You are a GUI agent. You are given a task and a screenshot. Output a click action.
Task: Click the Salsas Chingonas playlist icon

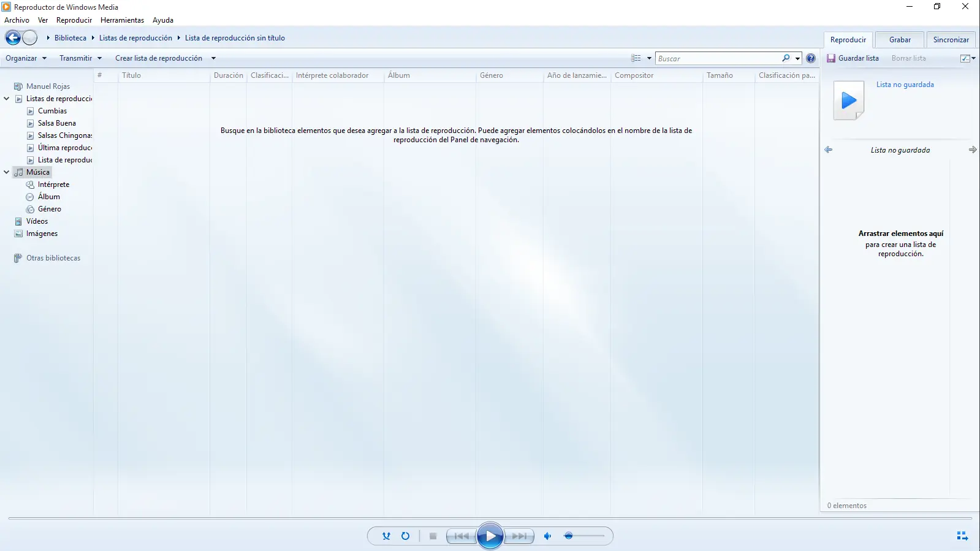coord(30,135)
